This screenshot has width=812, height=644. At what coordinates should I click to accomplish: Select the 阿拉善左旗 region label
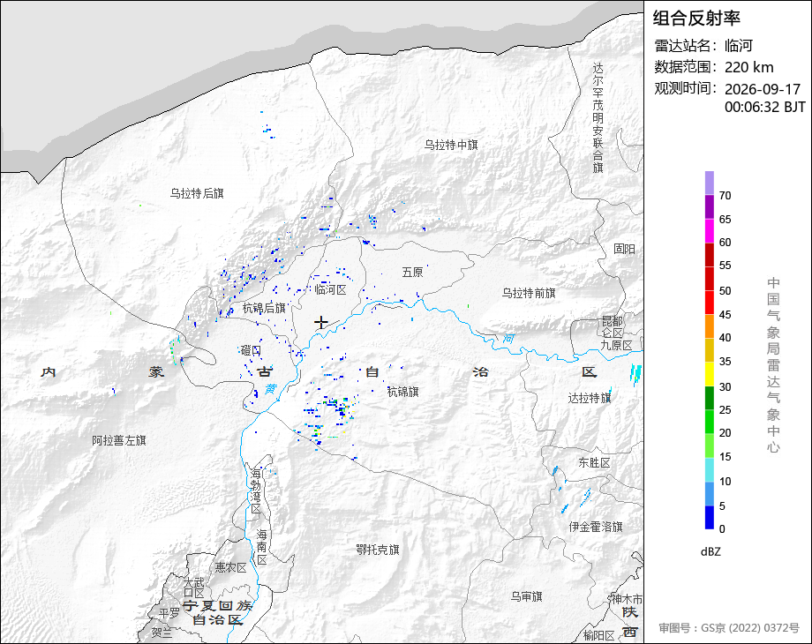pyautogui.click(x=119, y=440)
